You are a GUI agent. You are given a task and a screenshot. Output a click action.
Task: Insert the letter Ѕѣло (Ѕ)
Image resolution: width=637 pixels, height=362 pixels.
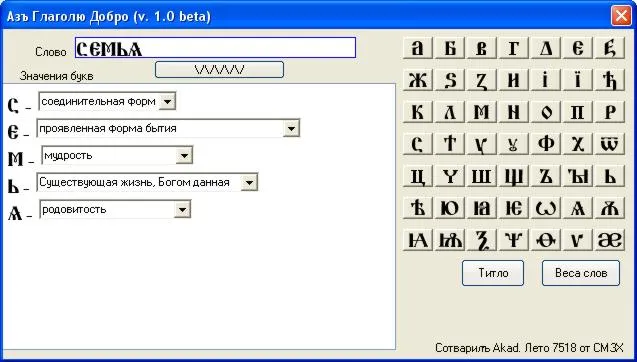pyautogui.click(x=450, y=80)
